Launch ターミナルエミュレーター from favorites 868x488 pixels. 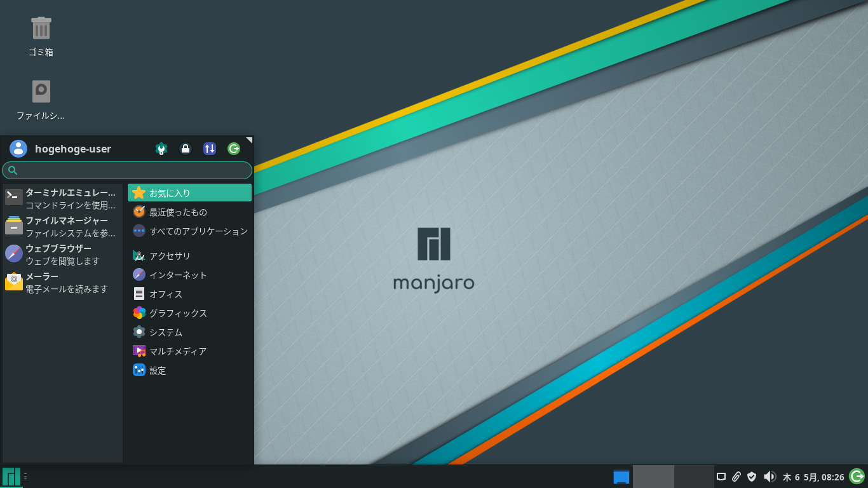coord(62,199)
